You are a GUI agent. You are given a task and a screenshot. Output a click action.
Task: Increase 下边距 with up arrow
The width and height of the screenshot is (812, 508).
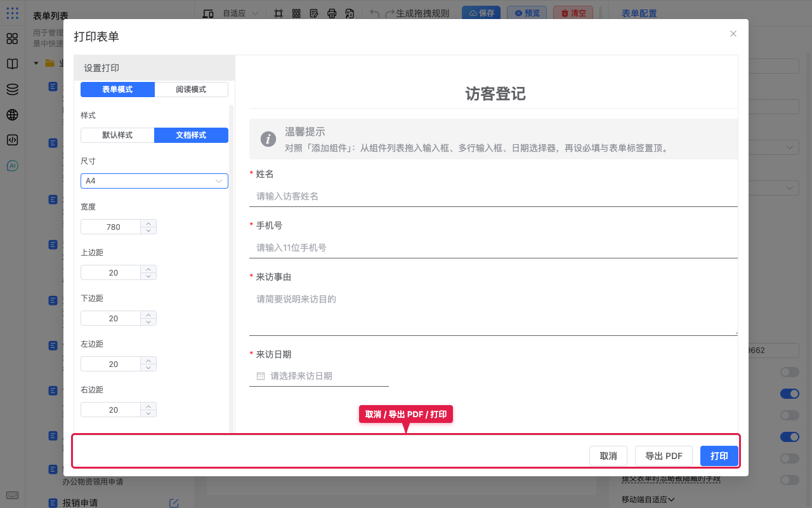point(148,314)
